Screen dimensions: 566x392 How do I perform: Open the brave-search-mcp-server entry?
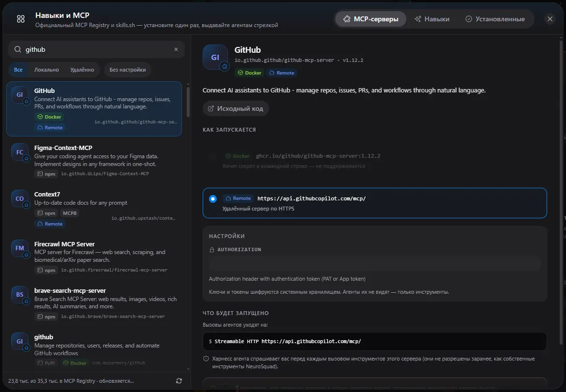tap(94, 303)
